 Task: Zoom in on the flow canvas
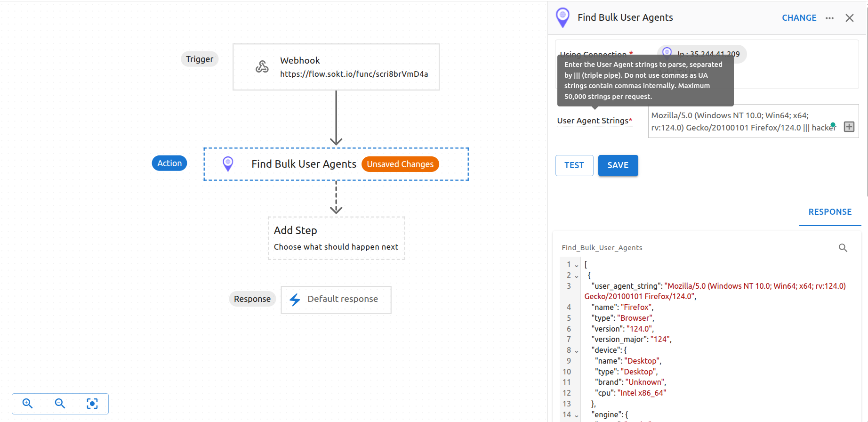(28, 404)
